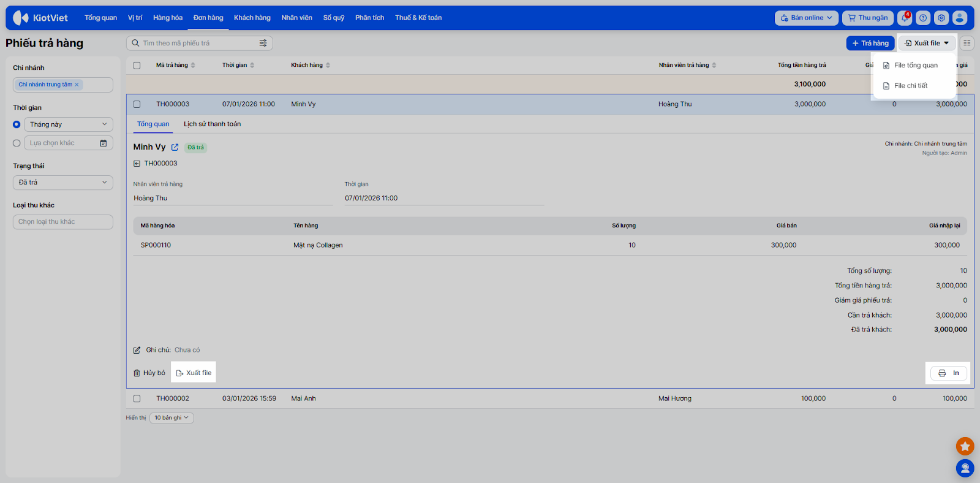The height and width of the screenshot is (483, 980).
Task: Change the 10 bản ghi page size
Action: 171,418
